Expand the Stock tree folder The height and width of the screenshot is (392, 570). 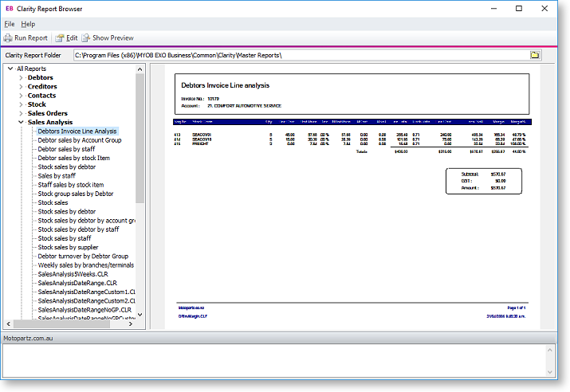[22, 104]
